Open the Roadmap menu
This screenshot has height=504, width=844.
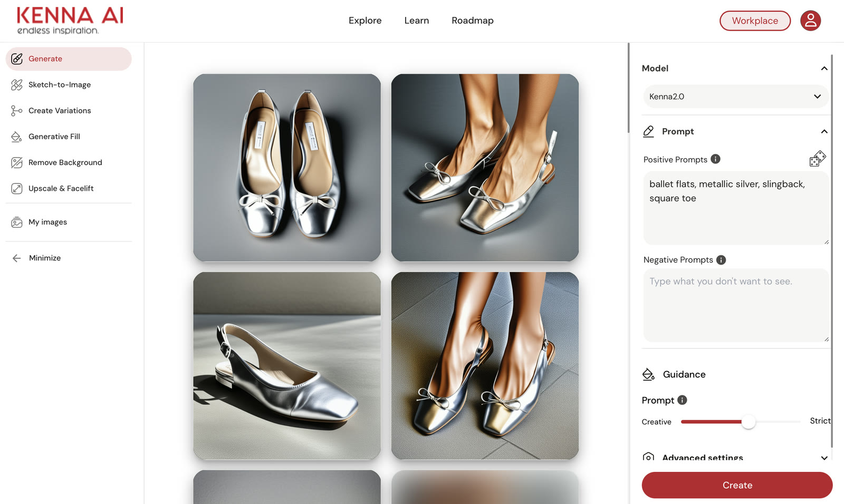(x=473, y=21)
